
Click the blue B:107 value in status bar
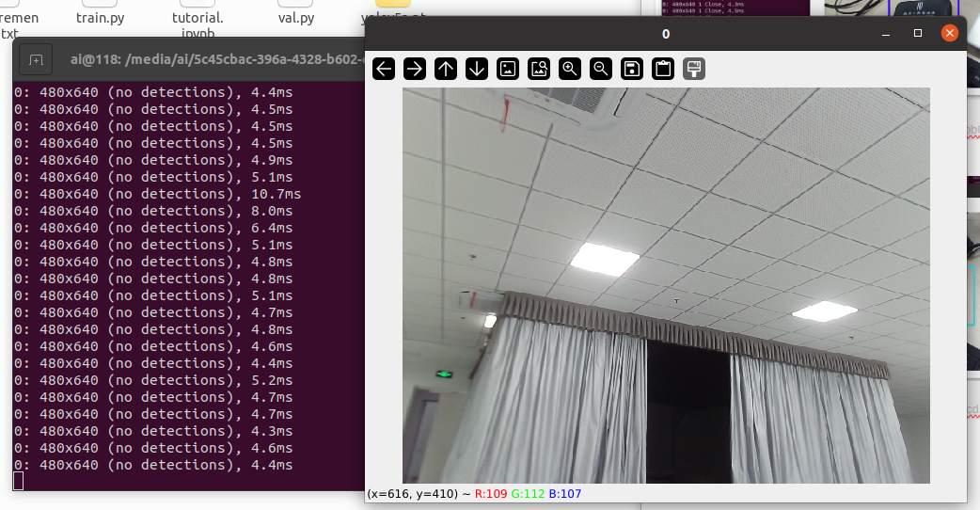[565, 494]
